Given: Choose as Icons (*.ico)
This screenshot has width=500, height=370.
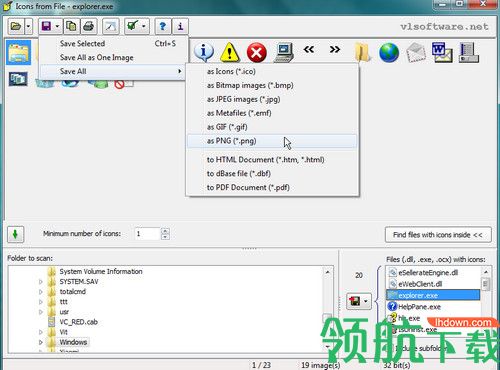Looking at the screenshot, I should tap(272, 71).
